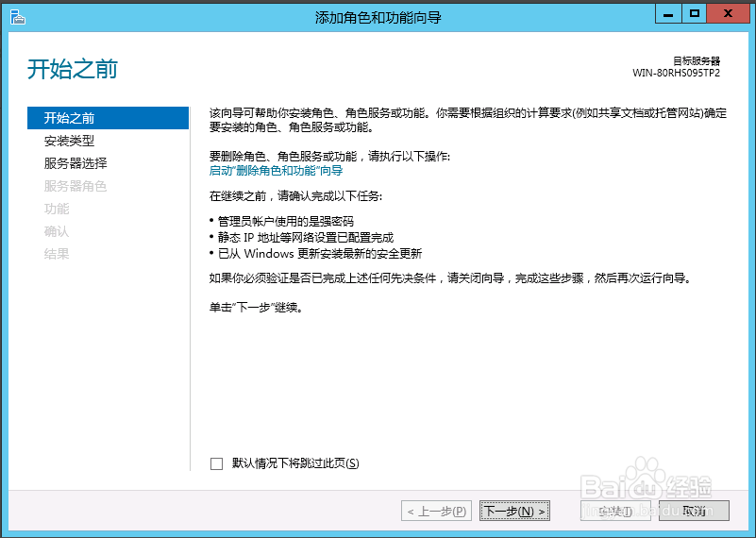Click the wizard icon in the title bar

(x=17, y=16)
